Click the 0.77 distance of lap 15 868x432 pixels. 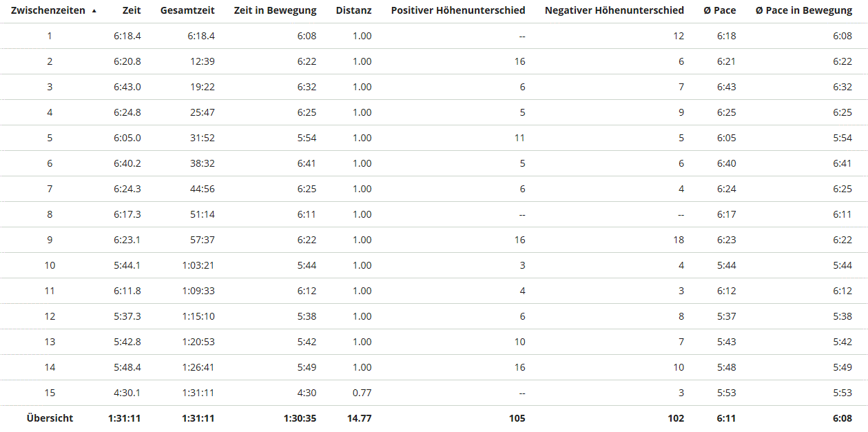(x=362, y=393)
